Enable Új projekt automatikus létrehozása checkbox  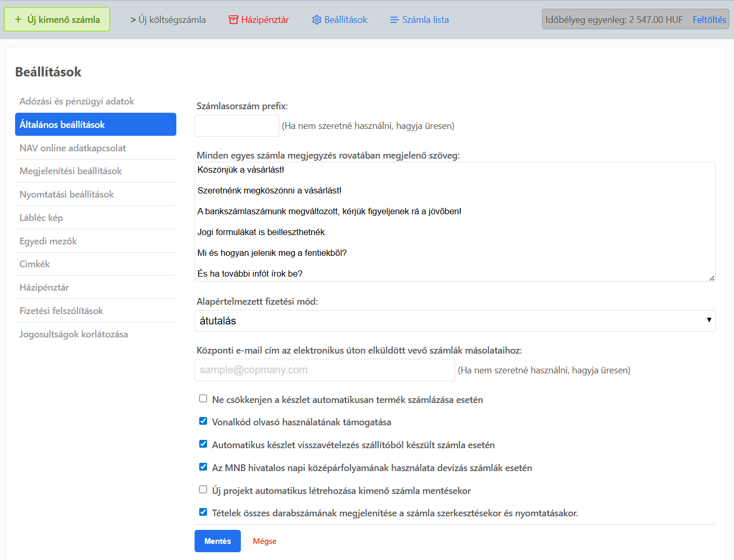coord(203,490)
